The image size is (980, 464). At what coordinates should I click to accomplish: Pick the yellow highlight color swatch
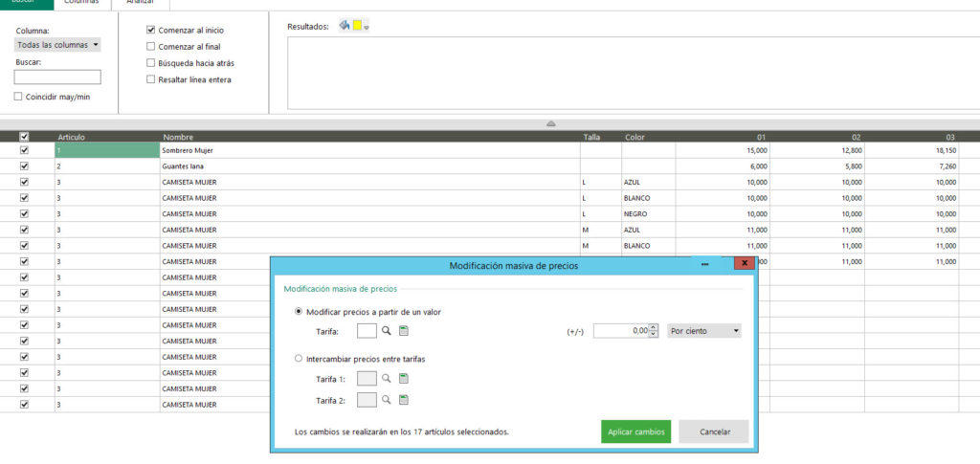tap(357, 26)
